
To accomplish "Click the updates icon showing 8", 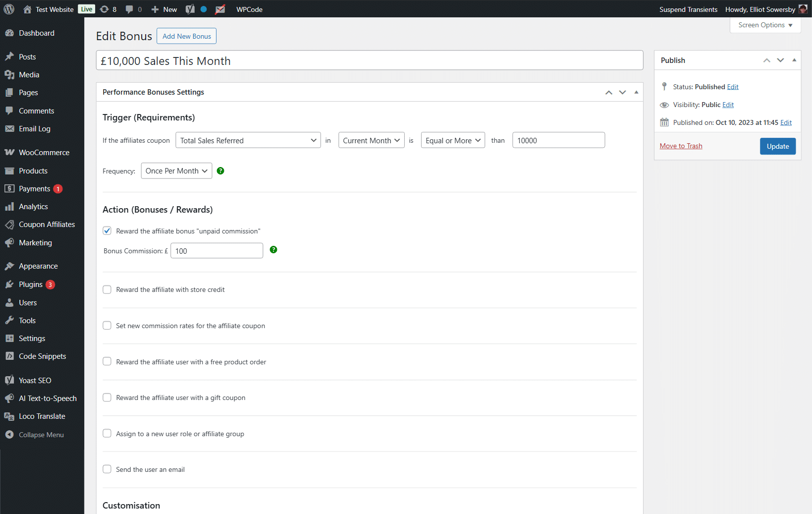I will 104,9.
